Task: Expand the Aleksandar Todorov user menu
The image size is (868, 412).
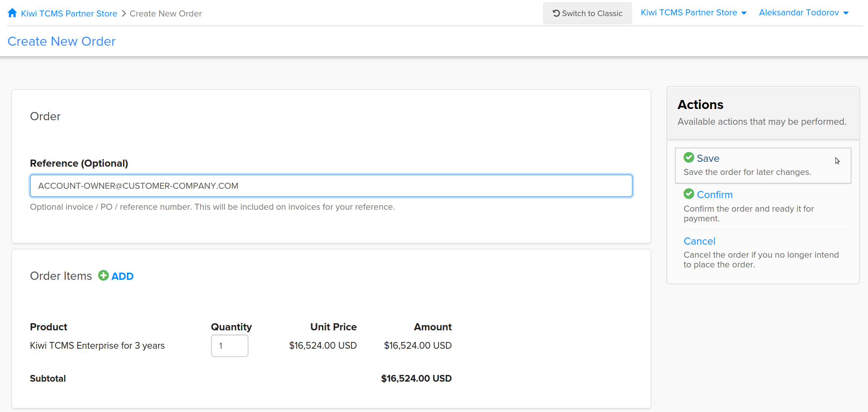Action: click(804, 13)
